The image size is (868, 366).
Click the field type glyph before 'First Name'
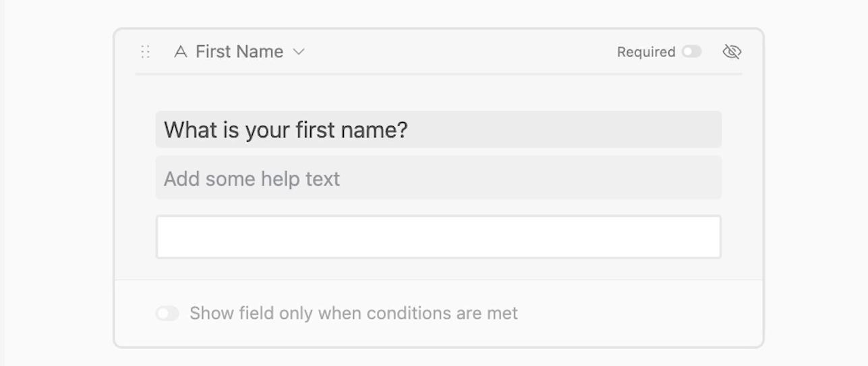[180, 52]
